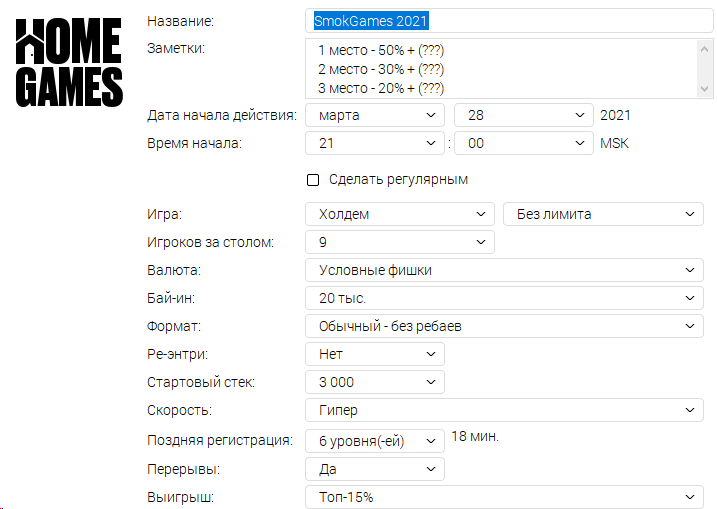The width and height of the screenshot is (717, 509).
Task: Expand the Холдем game type dropdown
Action: coord(400,214)
